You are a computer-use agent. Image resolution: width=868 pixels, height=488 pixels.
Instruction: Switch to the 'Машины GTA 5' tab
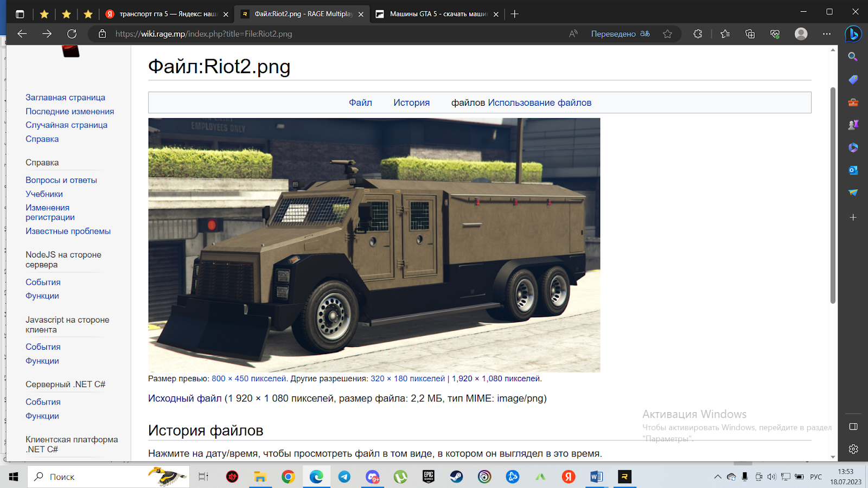pyautogui.click(x=437, y=14)
